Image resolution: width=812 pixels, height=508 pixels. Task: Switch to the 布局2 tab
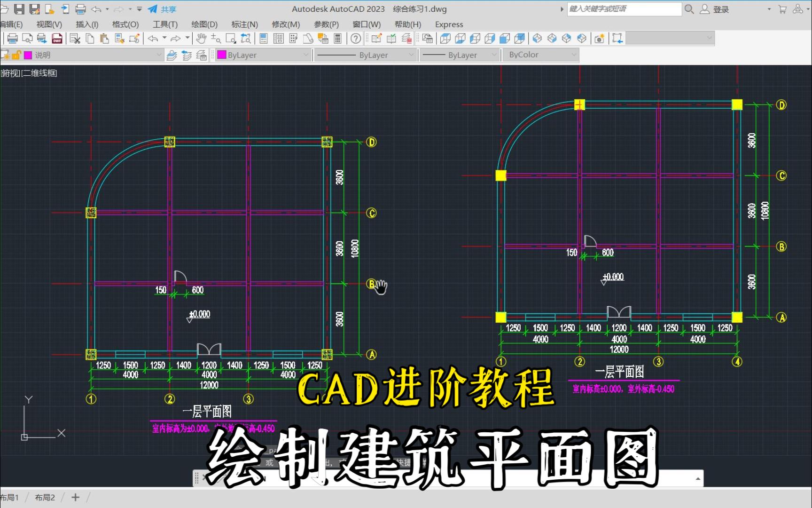pyautogui.click(x=45, y=497)
